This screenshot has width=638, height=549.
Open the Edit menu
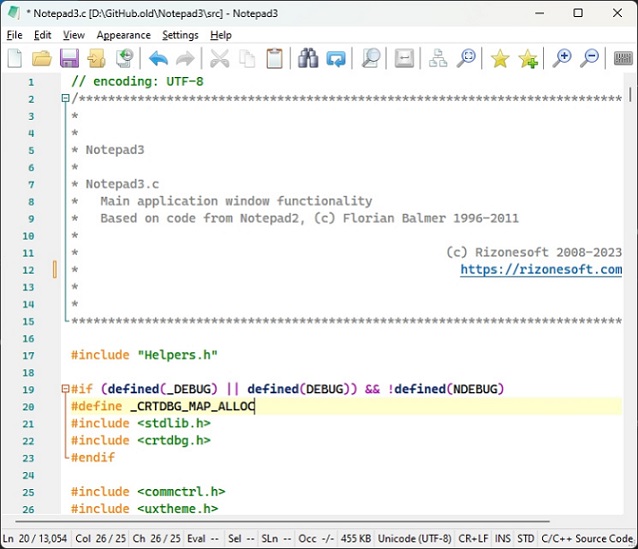(42, 35)
